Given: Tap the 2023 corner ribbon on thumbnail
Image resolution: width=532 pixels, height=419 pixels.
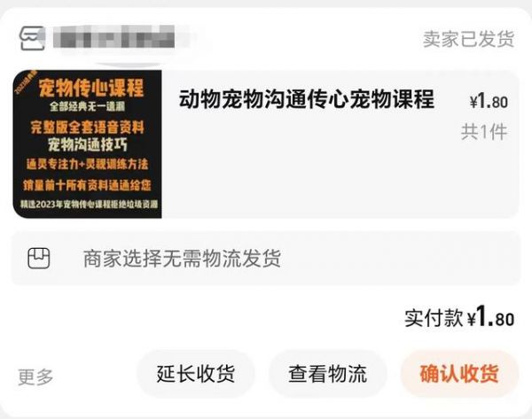Looking at the screenshot, I should [25, 81].
